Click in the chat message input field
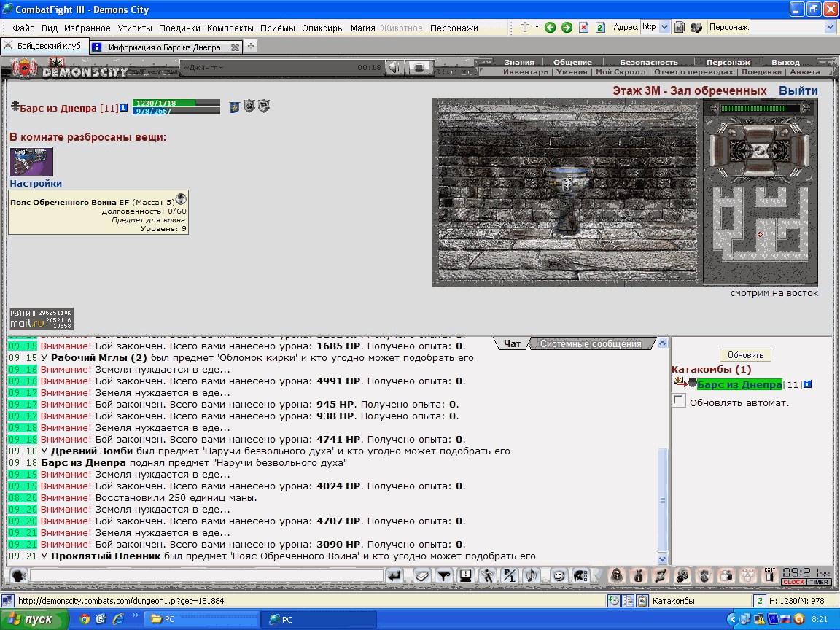Viewport: 840px width, 630px height. click(207, 576)
